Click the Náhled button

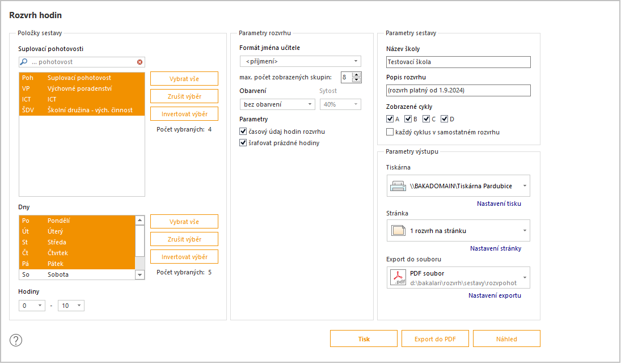click(506, 338)
